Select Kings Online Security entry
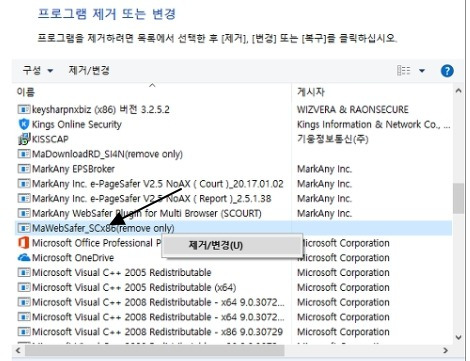The width and height of the screenshot is (470, 361). 77,124
